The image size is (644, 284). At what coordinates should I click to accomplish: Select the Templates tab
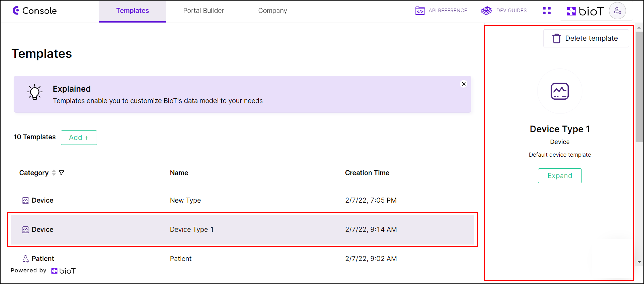pos(132,11)
